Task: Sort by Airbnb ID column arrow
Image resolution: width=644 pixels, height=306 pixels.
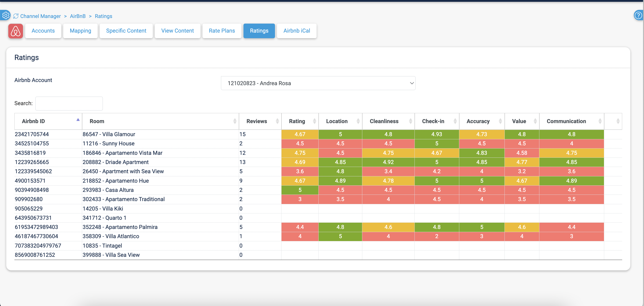Action: click(x=78, y=120)
